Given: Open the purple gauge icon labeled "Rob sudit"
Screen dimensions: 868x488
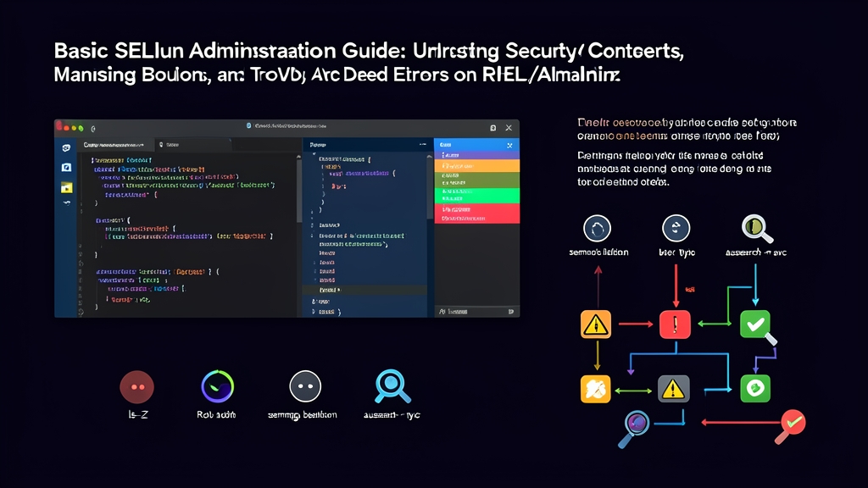Looking at the screenshot, I should click(217, 386).
